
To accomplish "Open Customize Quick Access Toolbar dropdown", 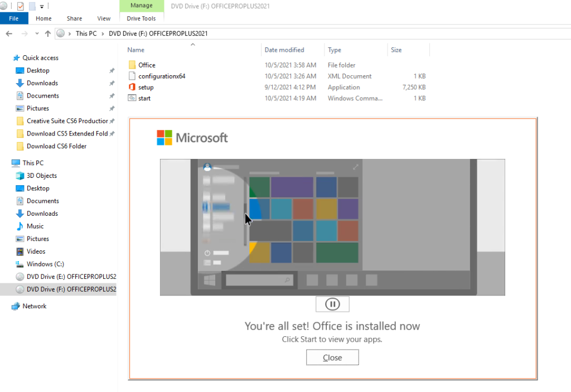I will click(42, 7).
